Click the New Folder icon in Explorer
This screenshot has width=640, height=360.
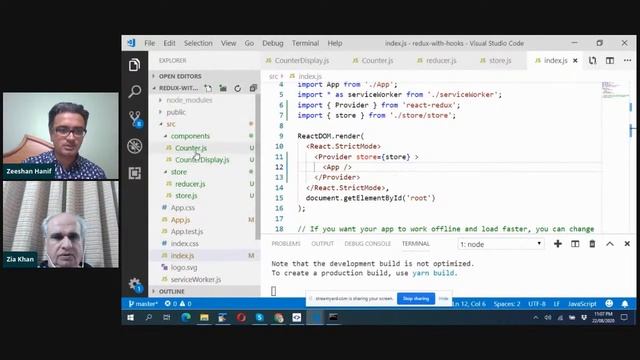click(x=223, y=88)
